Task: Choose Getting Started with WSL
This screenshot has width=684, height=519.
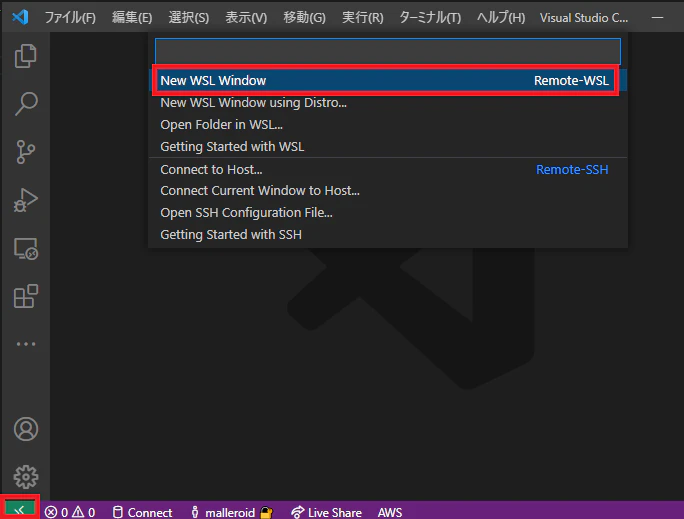Action: [388, 147]
